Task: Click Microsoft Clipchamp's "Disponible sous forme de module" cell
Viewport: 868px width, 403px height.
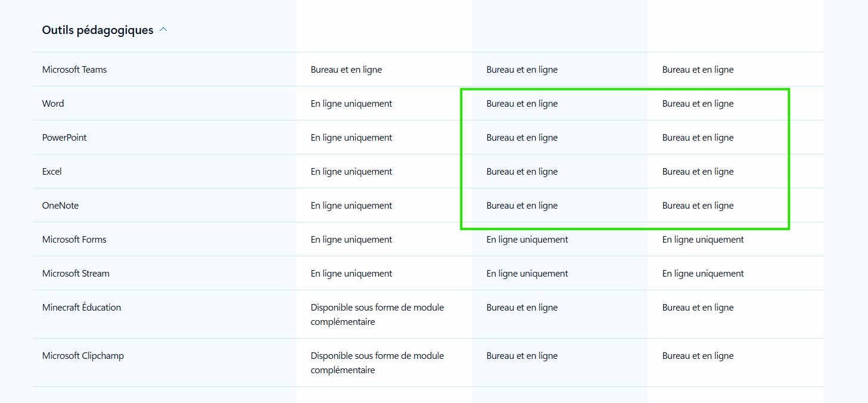Action: (377, 363)
